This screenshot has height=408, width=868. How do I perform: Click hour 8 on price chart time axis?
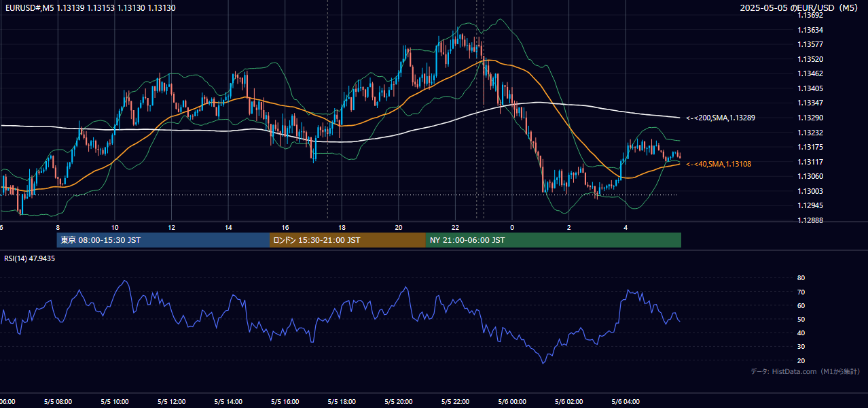pos(58,227)
